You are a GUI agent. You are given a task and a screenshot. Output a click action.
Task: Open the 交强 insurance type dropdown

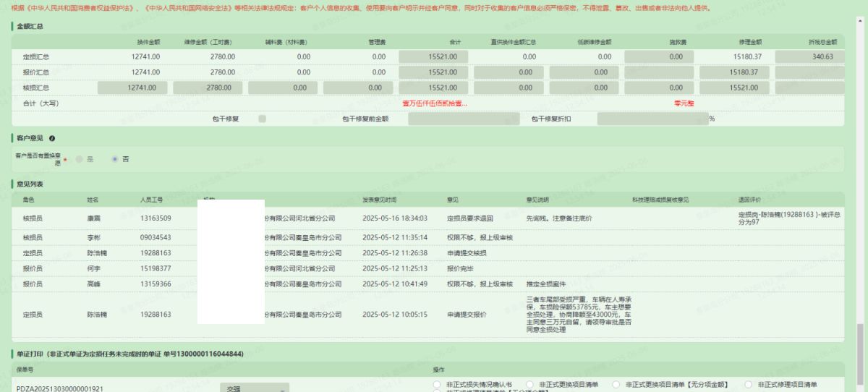(x=254, y=388)
